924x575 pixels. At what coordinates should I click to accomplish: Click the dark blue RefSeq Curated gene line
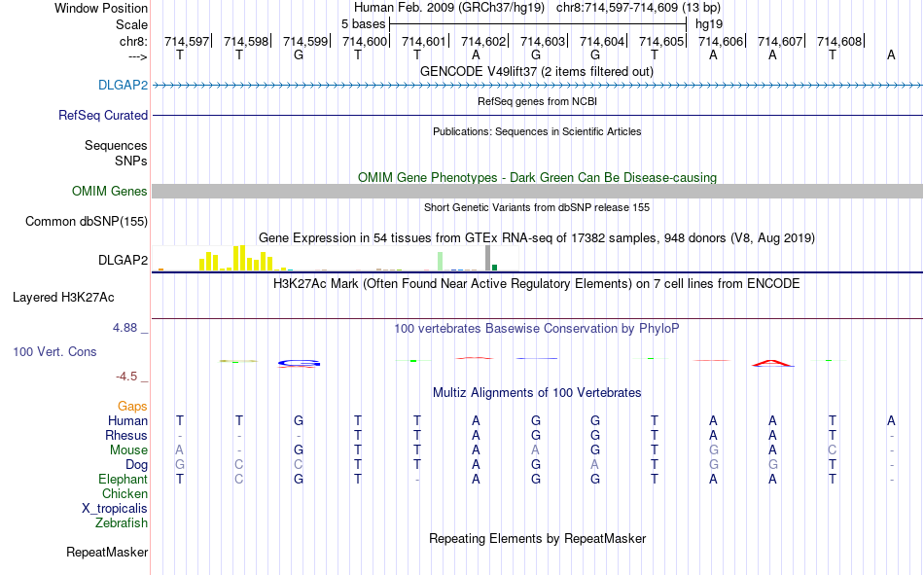pyautogui.click(x=538, y=115)
